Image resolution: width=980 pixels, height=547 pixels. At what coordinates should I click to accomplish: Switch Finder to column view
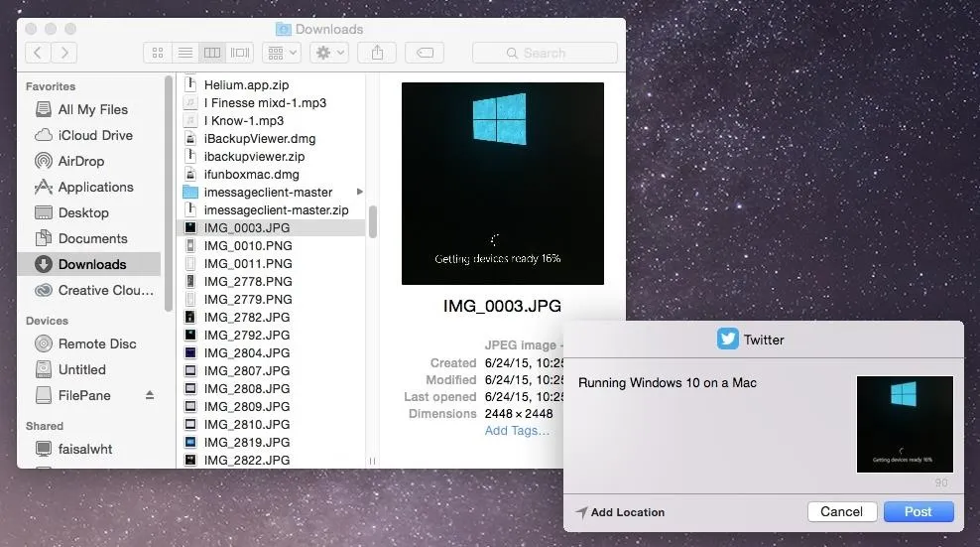tap(212, 53)
